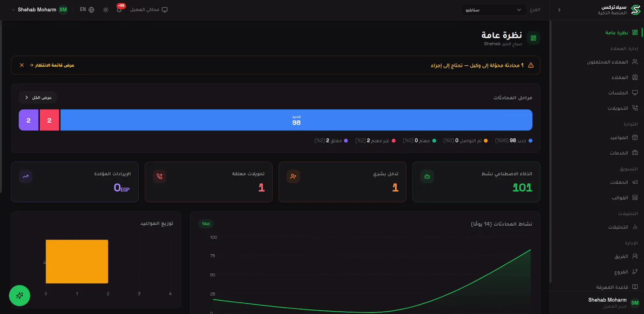Click the blue جديد 98 stage bar
The image size is (644, 314).
pyautogui.click(x=296, y=120)
